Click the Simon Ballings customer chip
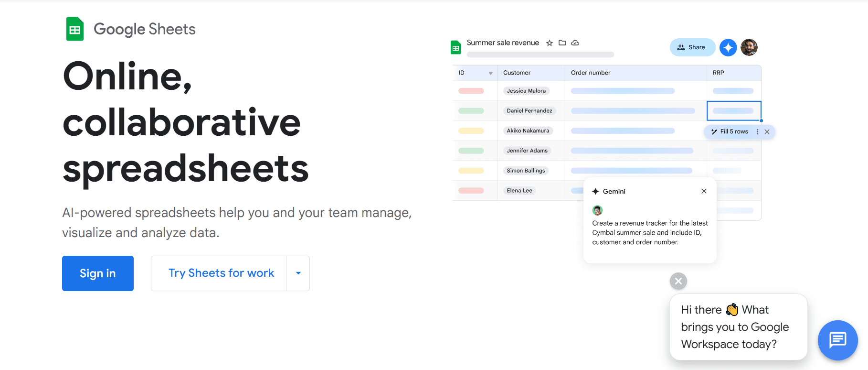The image size is (868, 370). pos(526,171)
